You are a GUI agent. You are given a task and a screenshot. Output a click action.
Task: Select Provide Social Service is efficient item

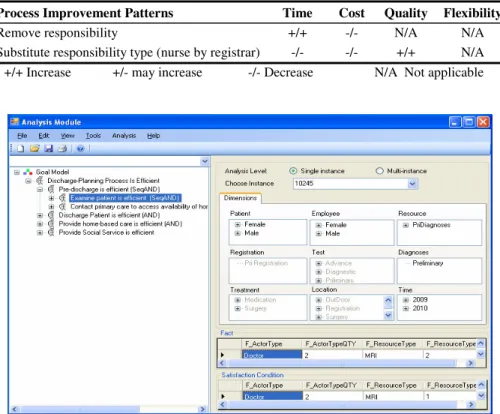106,232
